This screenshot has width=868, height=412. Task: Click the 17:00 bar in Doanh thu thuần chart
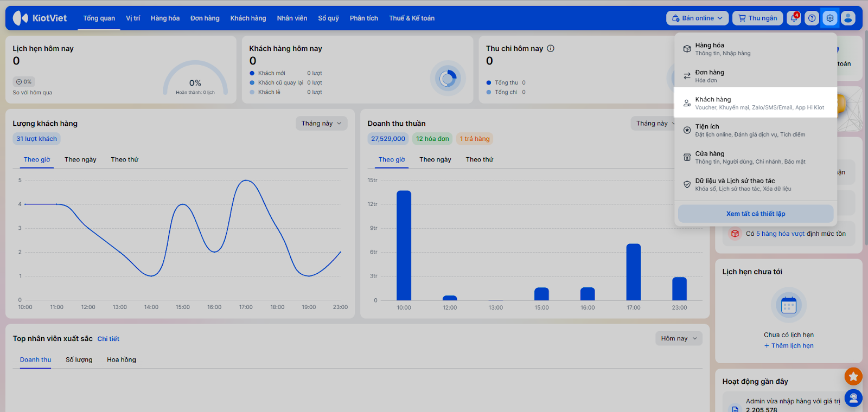(x=634, y=272)
